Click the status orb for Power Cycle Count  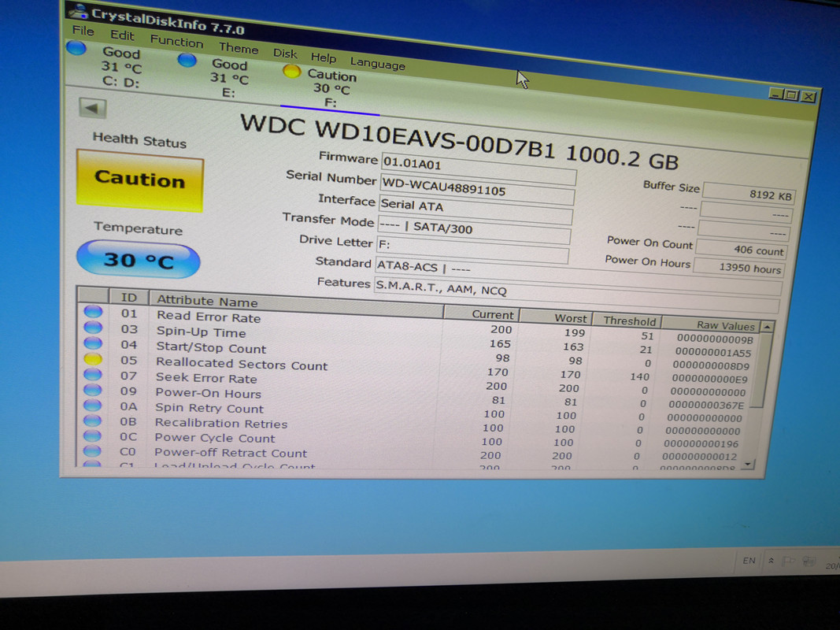point(92,436)
